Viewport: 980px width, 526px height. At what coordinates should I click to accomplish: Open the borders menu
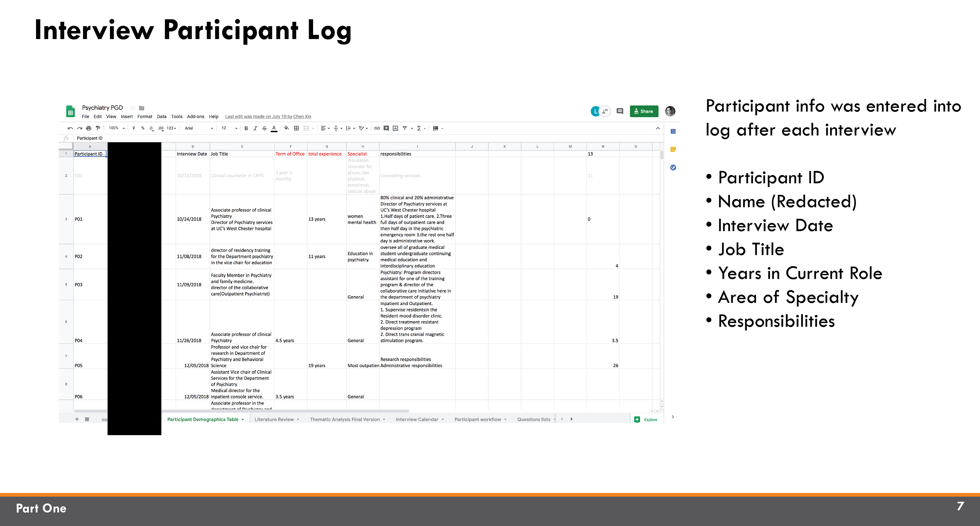[x=296, y=128]
